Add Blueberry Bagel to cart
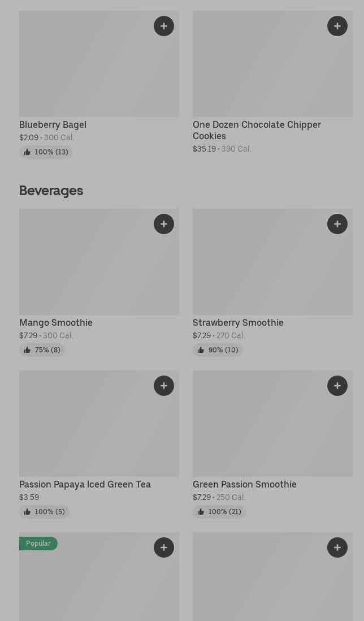This screenshot has width=364, height=621. pyautogui.click(x=164, y=26)
